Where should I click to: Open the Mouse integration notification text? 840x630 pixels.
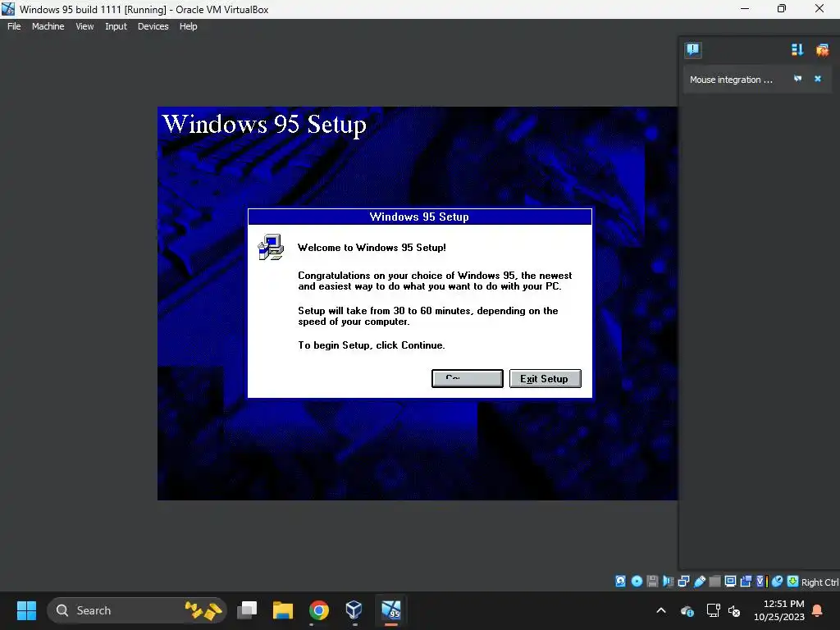coord(731,80)
